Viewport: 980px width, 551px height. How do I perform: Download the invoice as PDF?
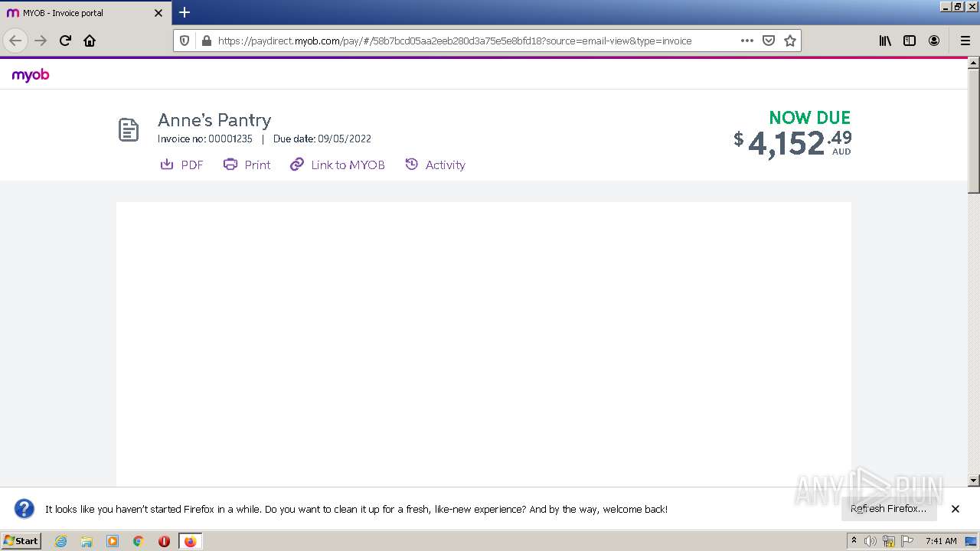click(181, 165)
